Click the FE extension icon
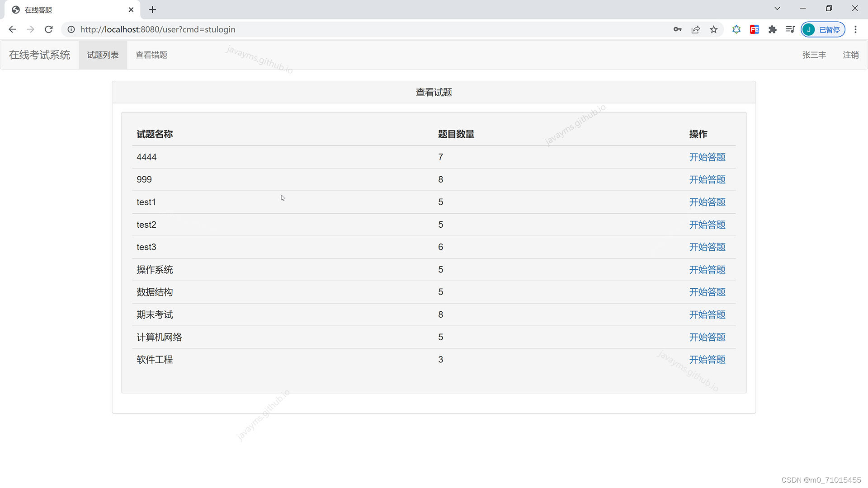The image size is (868, 488). point(754,29)
